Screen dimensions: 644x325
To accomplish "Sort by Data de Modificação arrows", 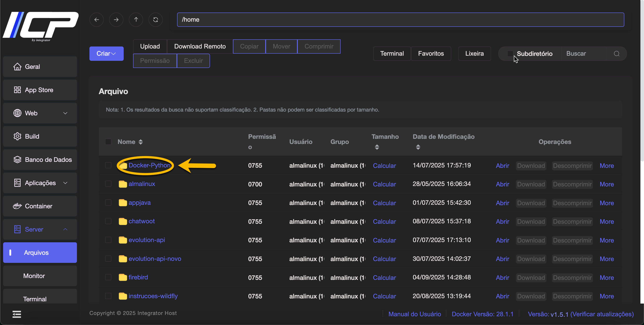I will tap(418, 147).
